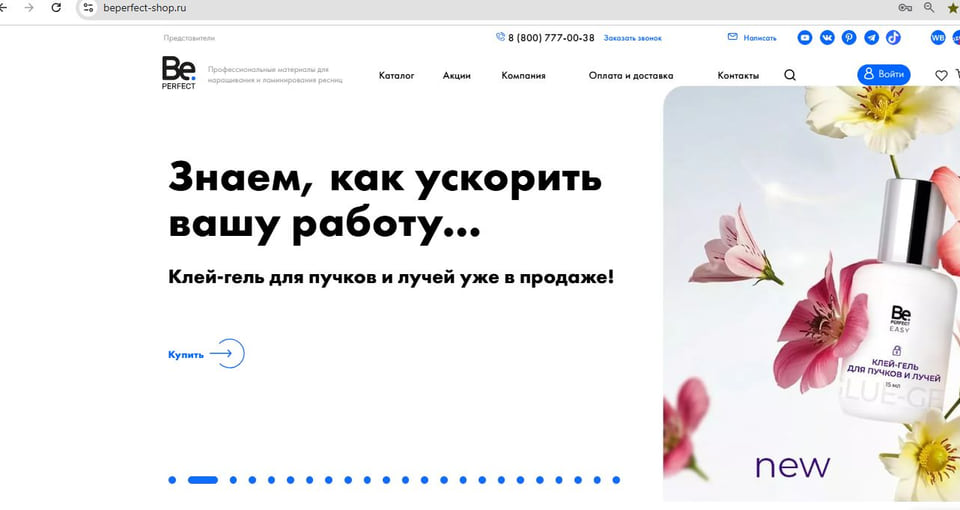Open the Контакты menu item

click(738, 76)
